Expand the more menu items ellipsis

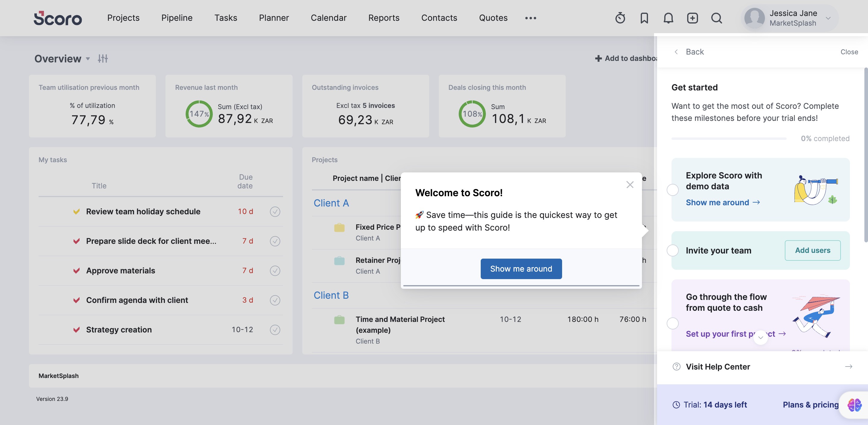point(530,18)
